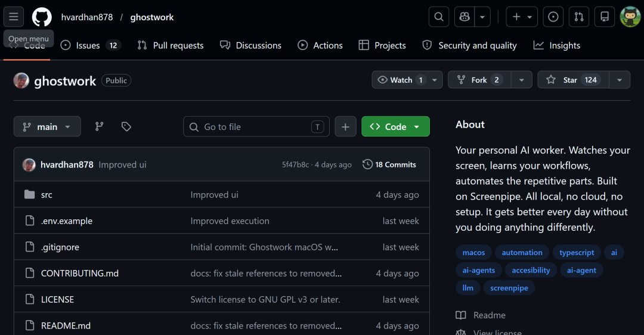View tags via the tag icon
The width and height of the screenshot is (644, 335).
126,126
